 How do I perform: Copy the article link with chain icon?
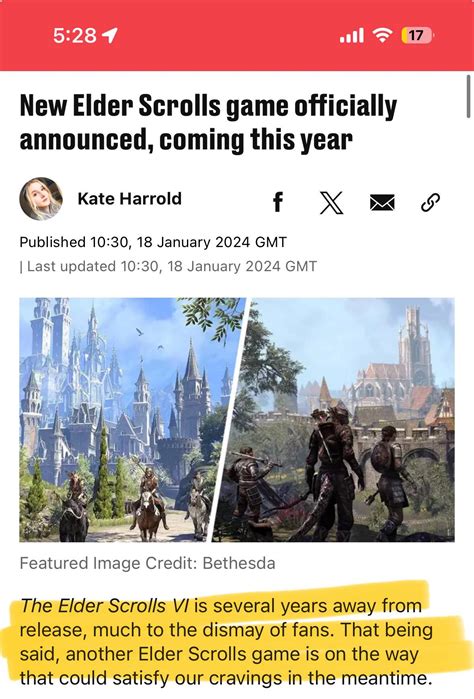(430, 202)
